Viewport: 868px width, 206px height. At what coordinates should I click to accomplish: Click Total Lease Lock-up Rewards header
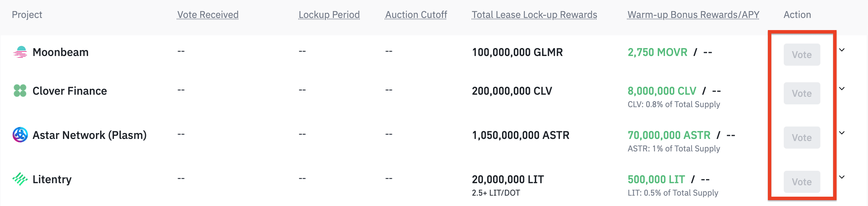(x=534, y=15)
